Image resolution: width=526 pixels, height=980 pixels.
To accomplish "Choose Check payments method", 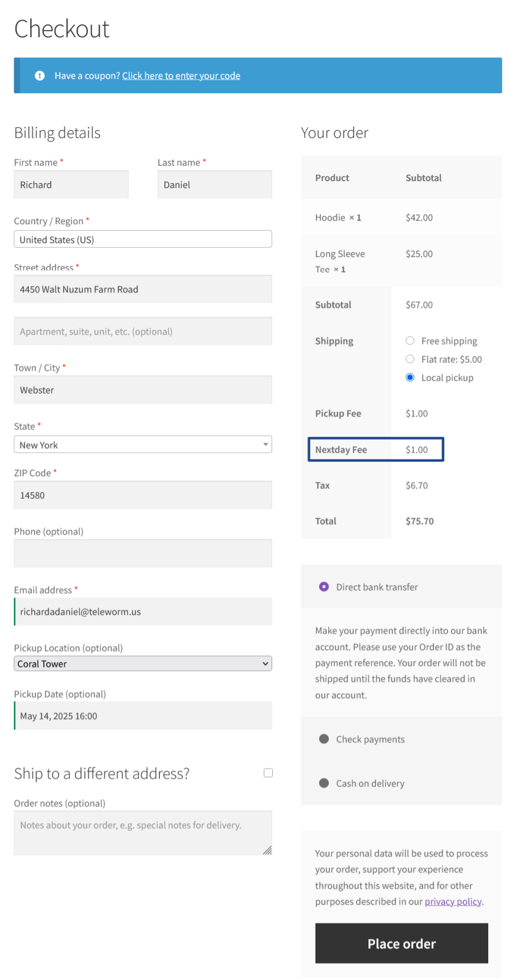I will pyautogui.click(x=324, y=739).
